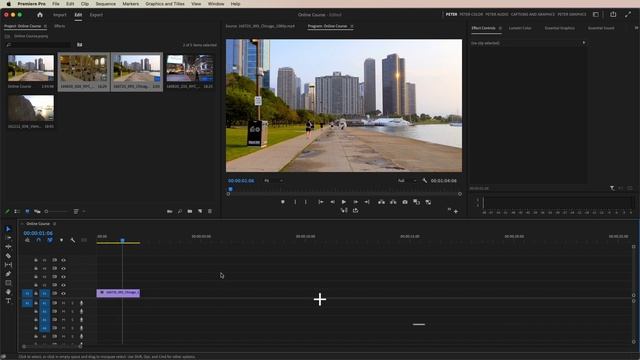Click New Item icon in Project panel

pos(200,211)
